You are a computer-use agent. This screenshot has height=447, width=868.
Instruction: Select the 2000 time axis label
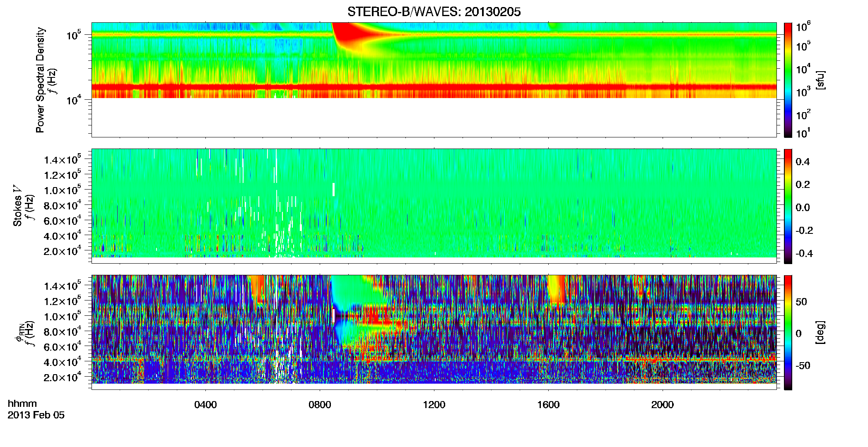point(663,405)
